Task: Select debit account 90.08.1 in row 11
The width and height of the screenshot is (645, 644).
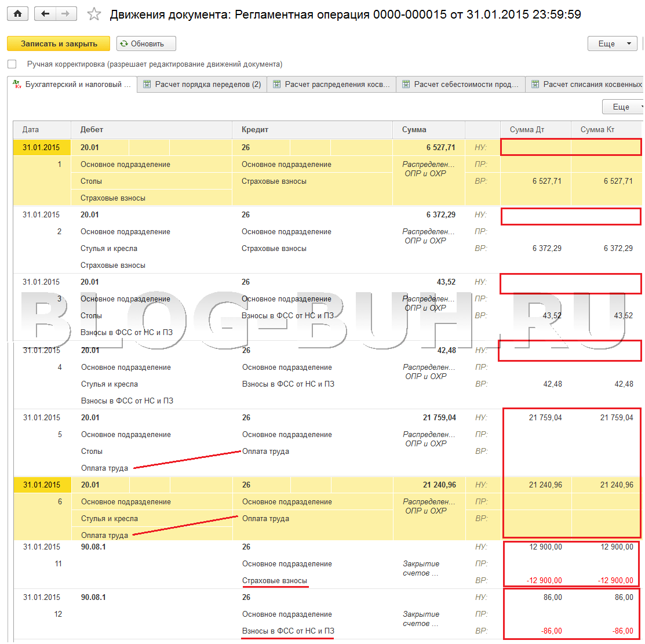Action: (x=93, y=547)
